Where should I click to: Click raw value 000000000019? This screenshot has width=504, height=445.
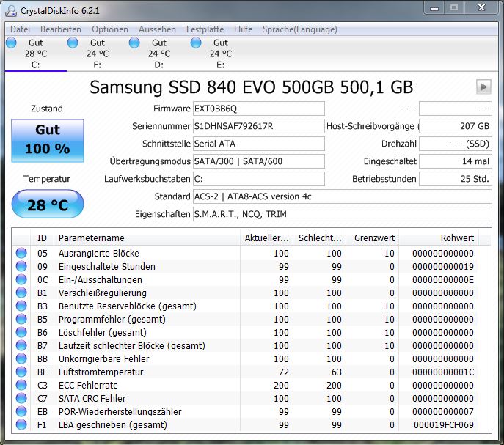pyautogui.click(x=443, y=267)
